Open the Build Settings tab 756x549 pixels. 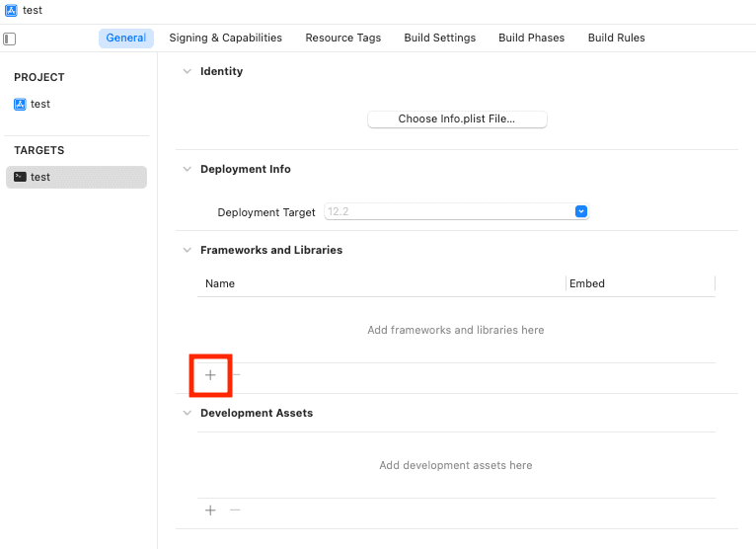pyautogui.click(x=439, y=38)
